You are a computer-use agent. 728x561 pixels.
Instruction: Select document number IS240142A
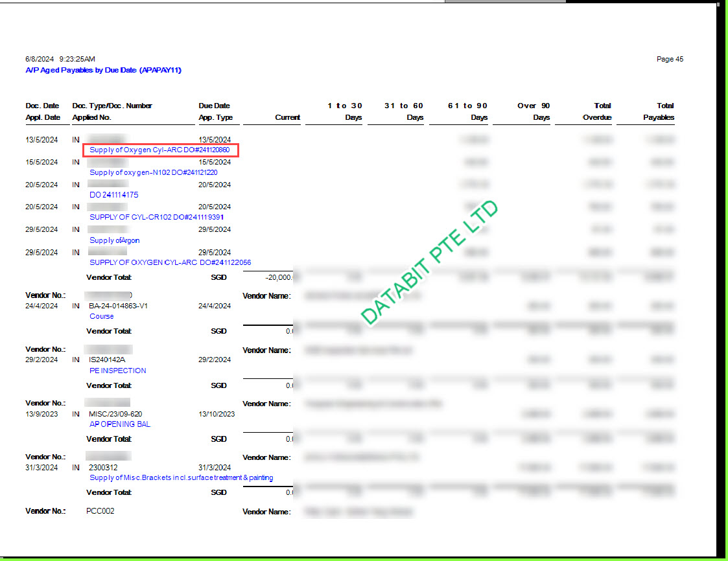107,360
